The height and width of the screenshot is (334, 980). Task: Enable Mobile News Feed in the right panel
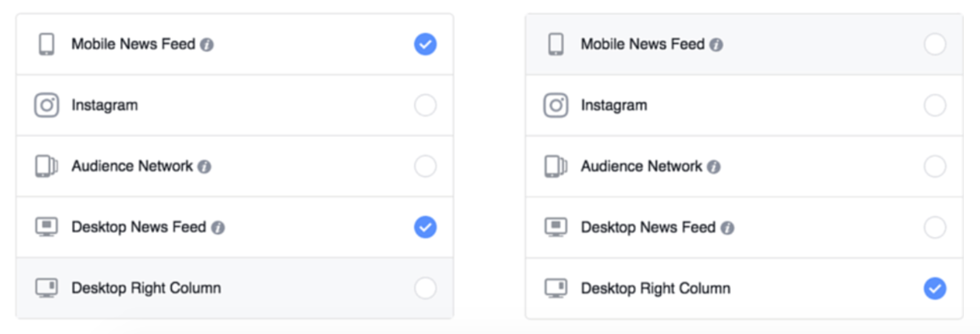tap(935, 44)
